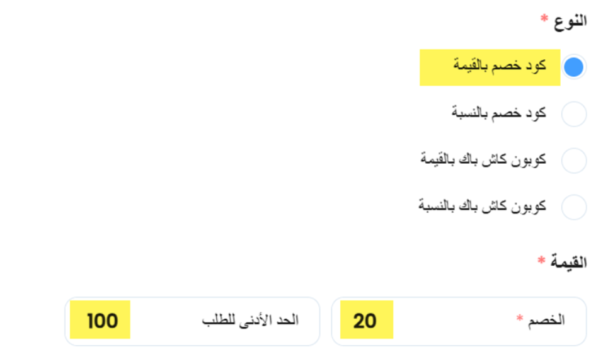Viewport: 608px width, 364px height.
Task: Click the الحد الأدنى للطلب field label
Action: [250, 321]
